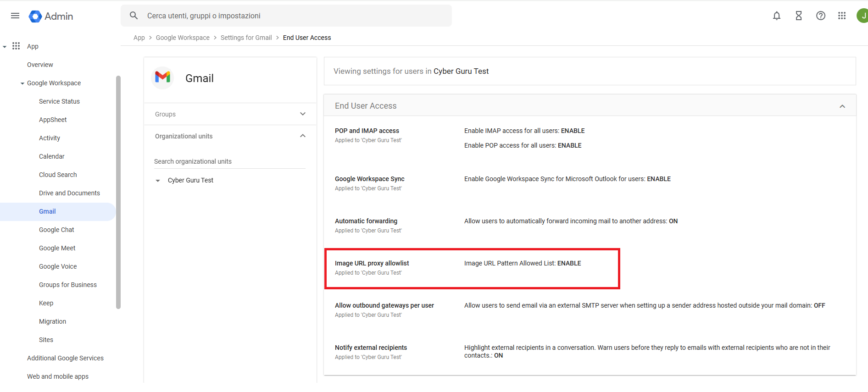The image size is (868, 392).
Task: Open Image URL proxy allowlist setting
Action: 372,263
